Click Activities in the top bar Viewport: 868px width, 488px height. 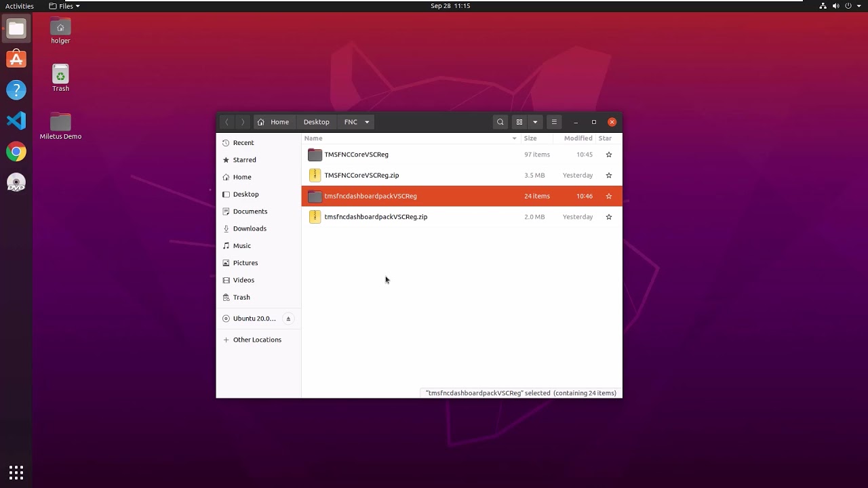20,6
